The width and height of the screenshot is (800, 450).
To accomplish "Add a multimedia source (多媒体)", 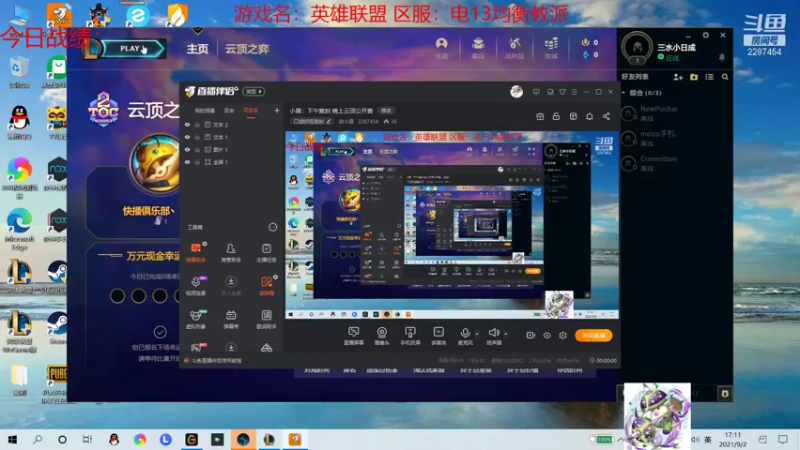I will 438,336.
